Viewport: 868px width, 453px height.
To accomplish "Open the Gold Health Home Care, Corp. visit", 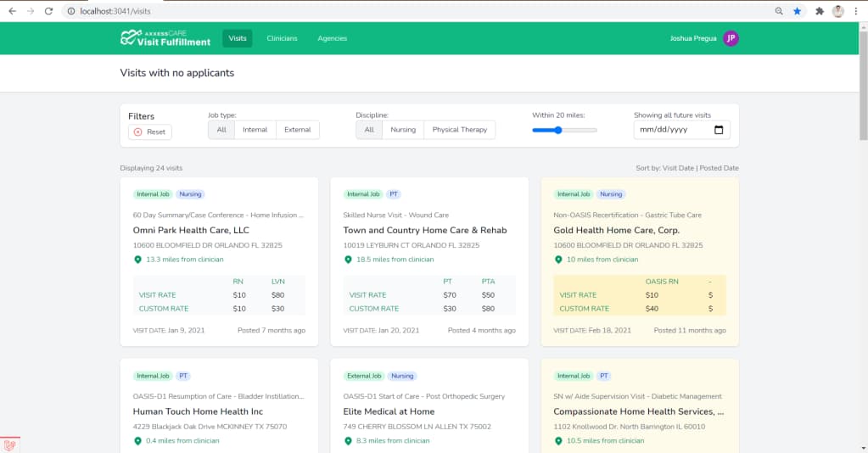I will [x=617, y=230].
